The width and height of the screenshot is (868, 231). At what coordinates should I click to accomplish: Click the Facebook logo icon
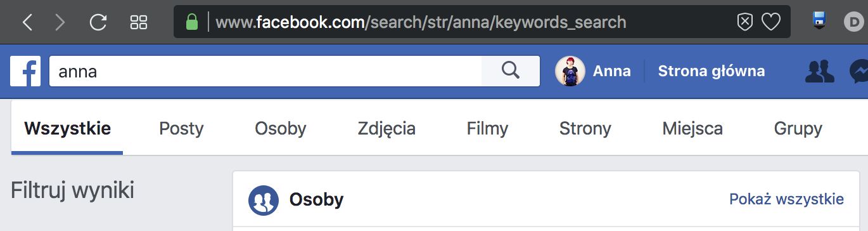pyautogui.click(x=25, y=71)
